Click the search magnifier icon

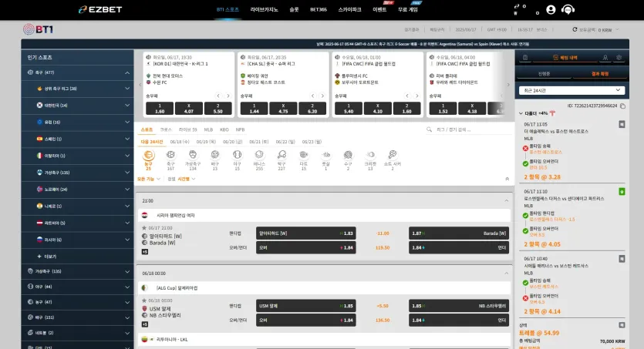point(429,129)
